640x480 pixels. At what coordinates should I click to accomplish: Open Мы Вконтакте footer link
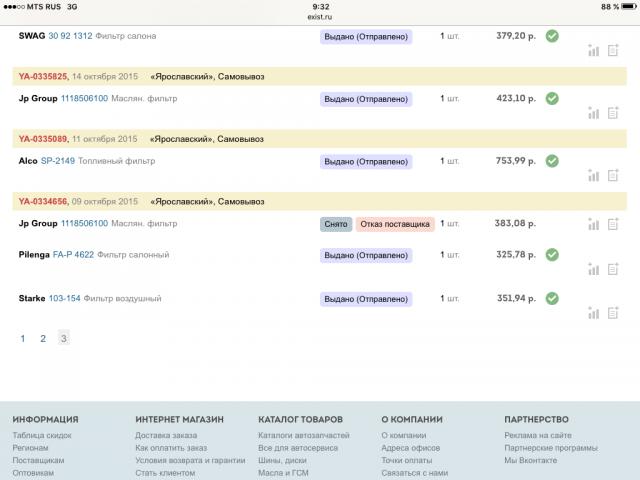pos(531,460)
